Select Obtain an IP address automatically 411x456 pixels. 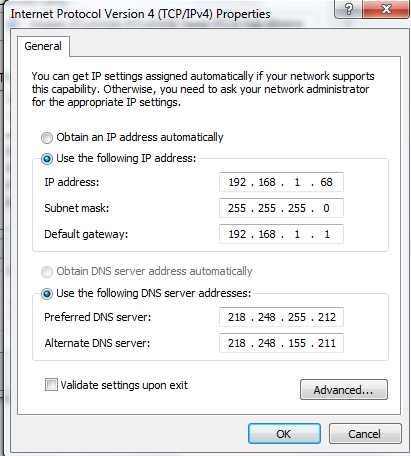(47, 138)
